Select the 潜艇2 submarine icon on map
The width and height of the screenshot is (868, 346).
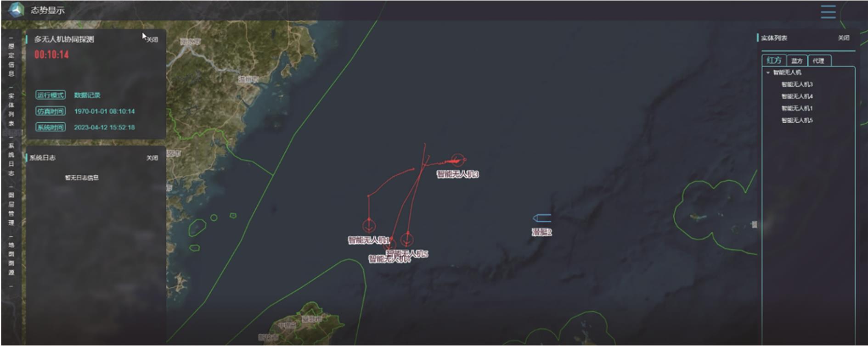542,218
